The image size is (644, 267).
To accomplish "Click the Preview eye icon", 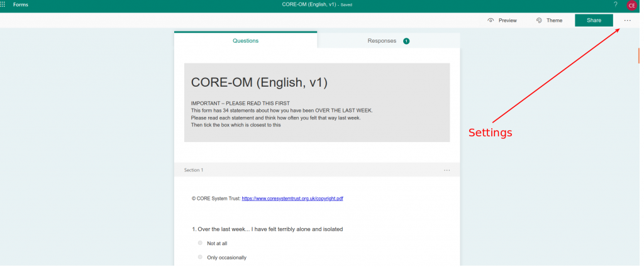I will (x=491, y=21).
